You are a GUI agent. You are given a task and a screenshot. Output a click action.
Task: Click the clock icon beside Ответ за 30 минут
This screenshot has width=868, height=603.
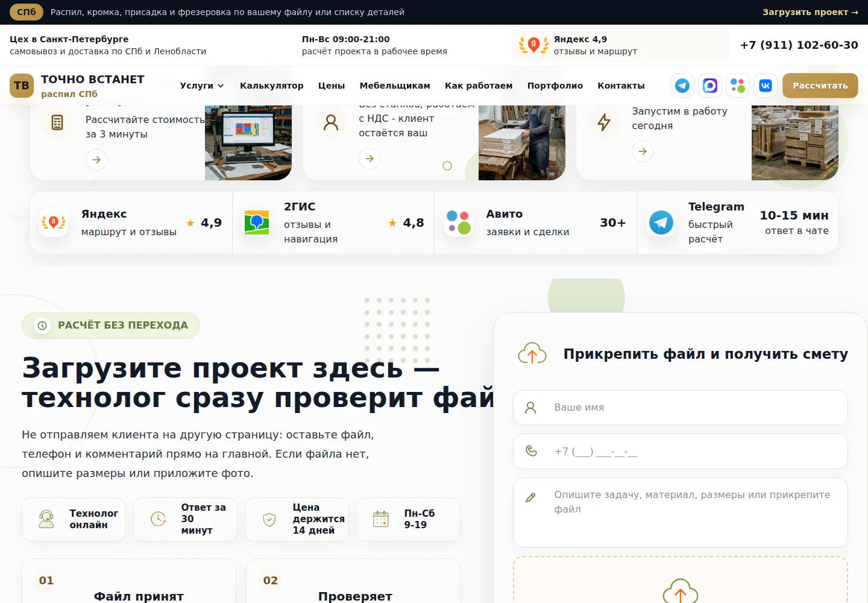[x=159, y=519]
